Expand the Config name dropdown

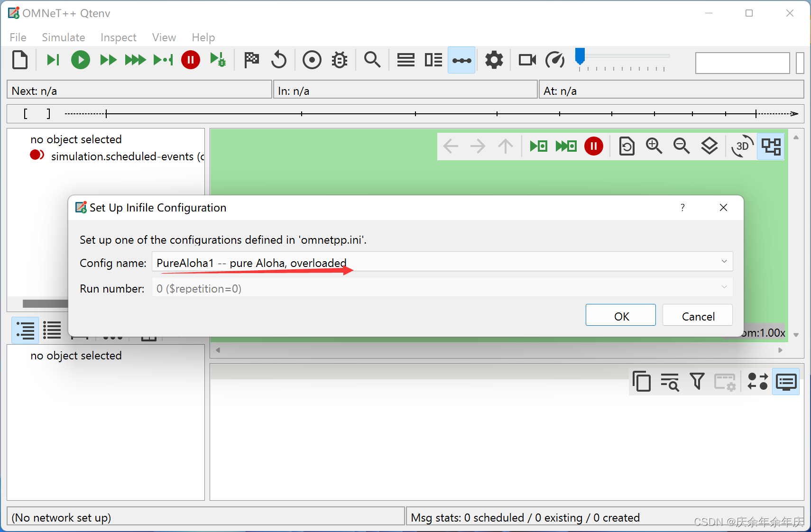click(724, 262)
